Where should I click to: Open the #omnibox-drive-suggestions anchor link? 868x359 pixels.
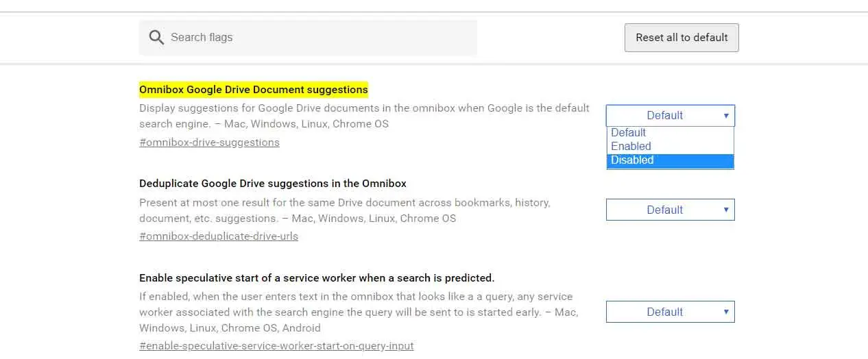coord(209,143)
